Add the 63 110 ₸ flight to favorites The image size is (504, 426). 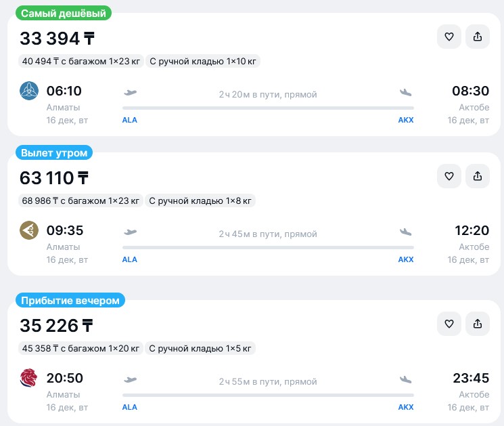(x=449, y=176)
